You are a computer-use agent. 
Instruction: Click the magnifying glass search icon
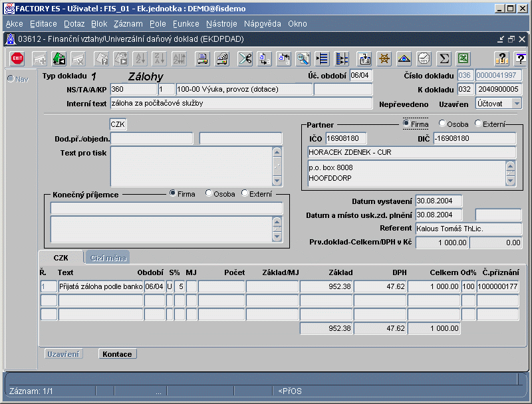[x=303, y=58]
